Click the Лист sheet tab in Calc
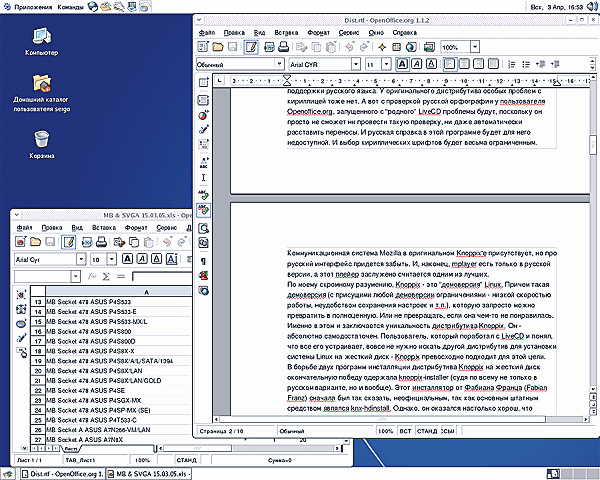Image resolution: width=600 pixels, height=480 pixels. [71, 448]
